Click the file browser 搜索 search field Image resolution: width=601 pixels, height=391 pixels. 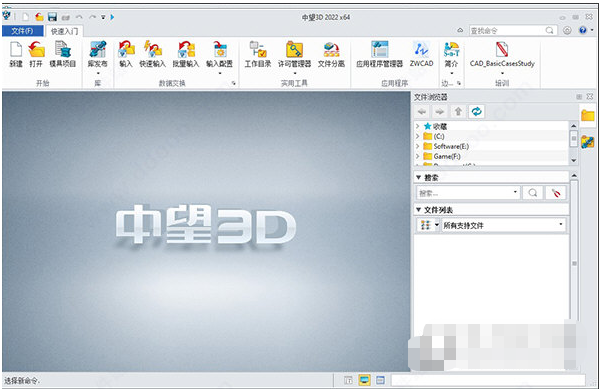pos(468,192)
